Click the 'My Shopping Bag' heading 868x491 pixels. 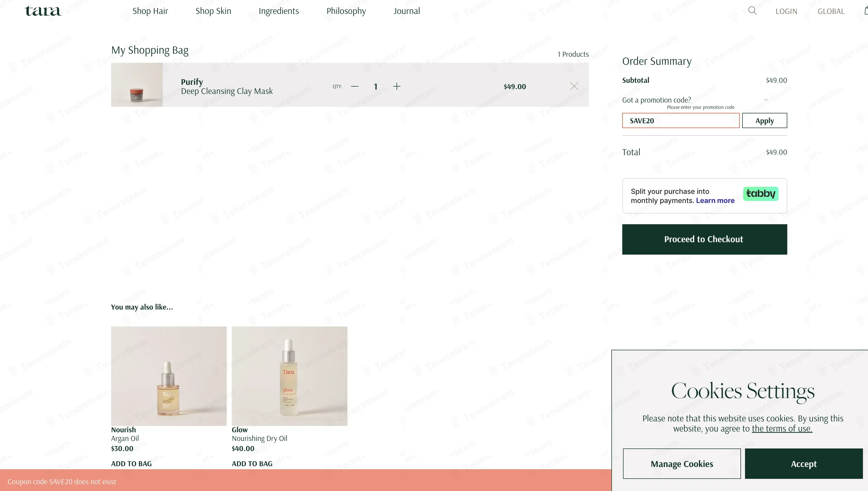150,50
